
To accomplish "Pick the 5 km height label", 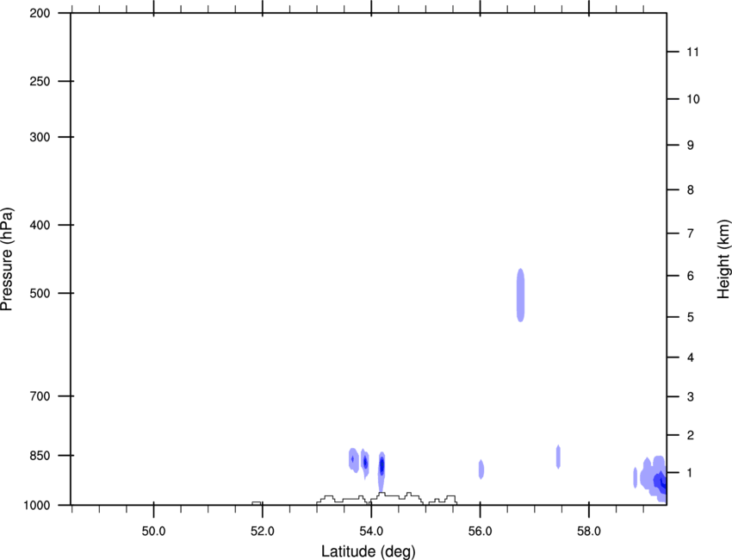I will [691, 317].
